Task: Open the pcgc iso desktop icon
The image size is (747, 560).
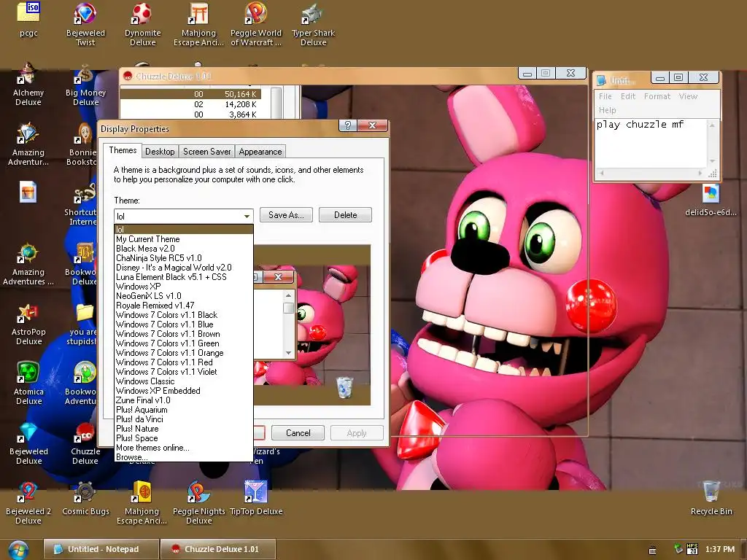Action: click(28, 19)
